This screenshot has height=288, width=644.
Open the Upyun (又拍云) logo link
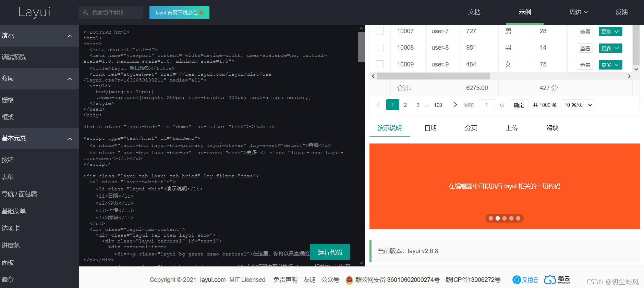(x=525, y=280)
